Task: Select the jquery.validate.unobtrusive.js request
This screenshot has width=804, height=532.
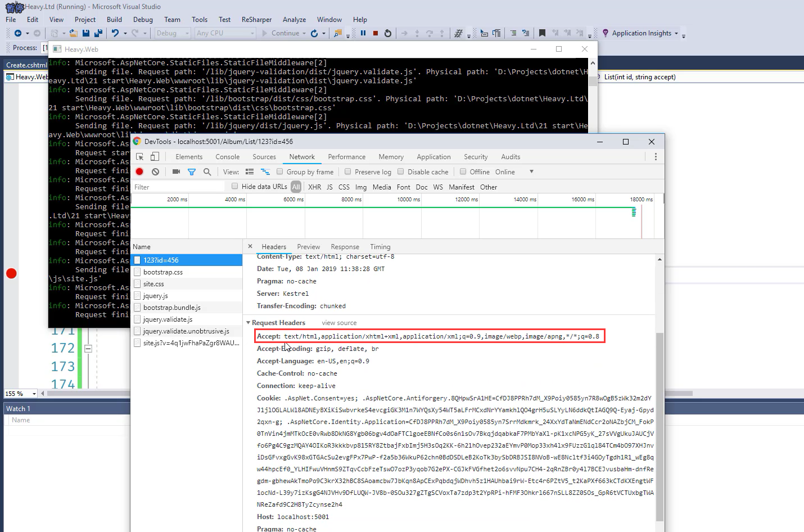Action: 187,331
